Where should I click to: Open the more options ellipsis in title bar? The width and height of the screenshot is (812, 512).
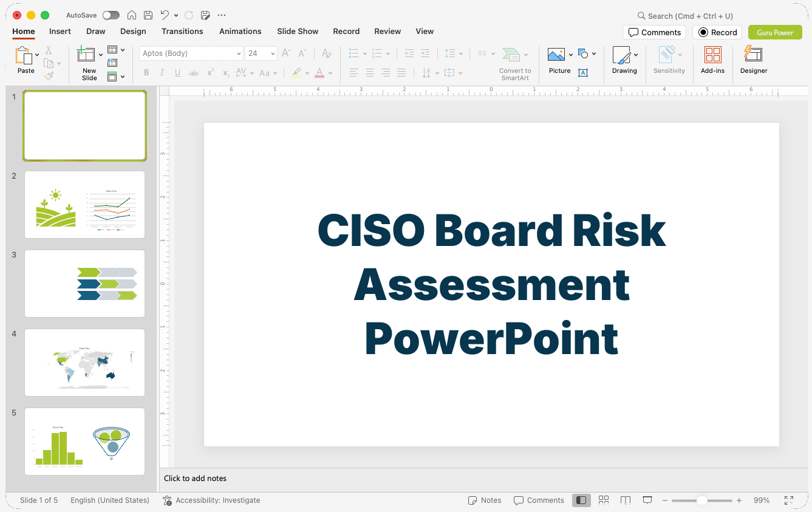(222, 15)
